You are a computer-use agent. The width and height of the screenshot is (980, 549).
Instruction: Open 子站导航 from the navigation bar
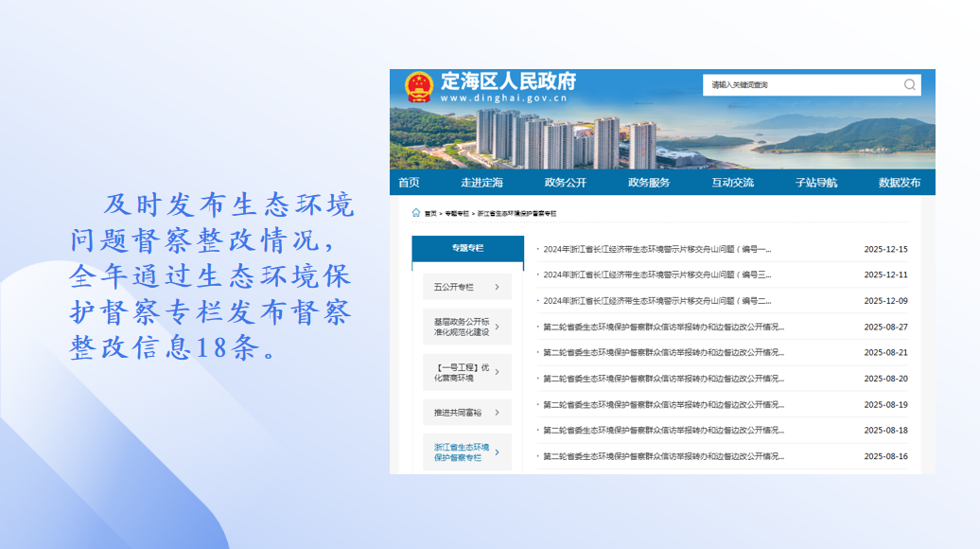pyautogui.click(x=815, y=183)
